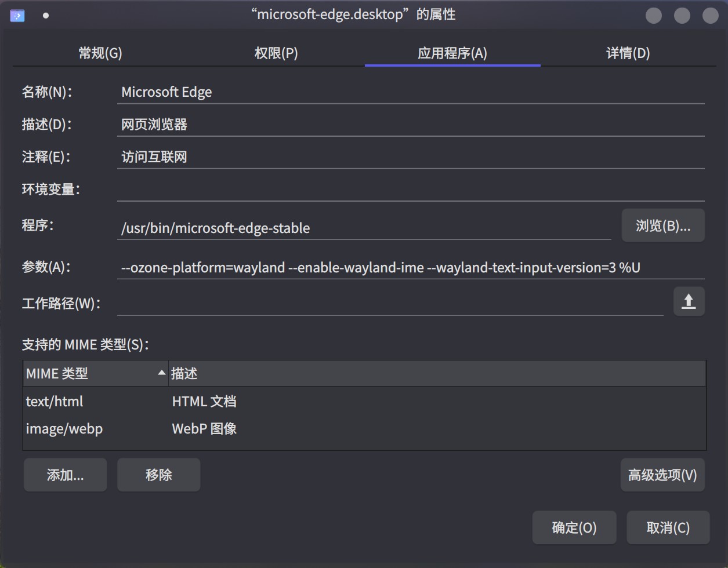Image resolution: width=728 pixels, height=568 pixels.
Task: Reselect the 应用程序(A) tab
Action: pos(452,53)
